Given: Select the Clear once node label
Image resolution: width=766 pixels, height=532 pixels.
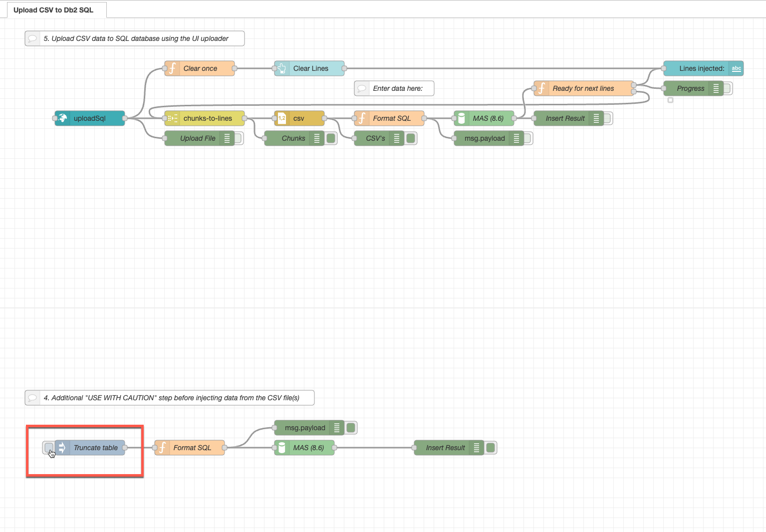Looking at the screenshot, I should point(201,68).
